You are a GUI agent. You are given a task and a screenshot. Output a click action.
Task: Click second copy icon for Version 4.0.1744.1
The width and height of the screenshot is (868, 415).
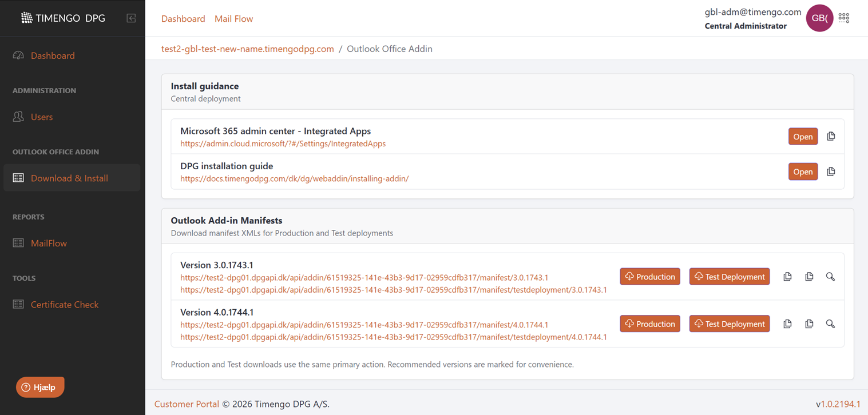pos(809,324)
